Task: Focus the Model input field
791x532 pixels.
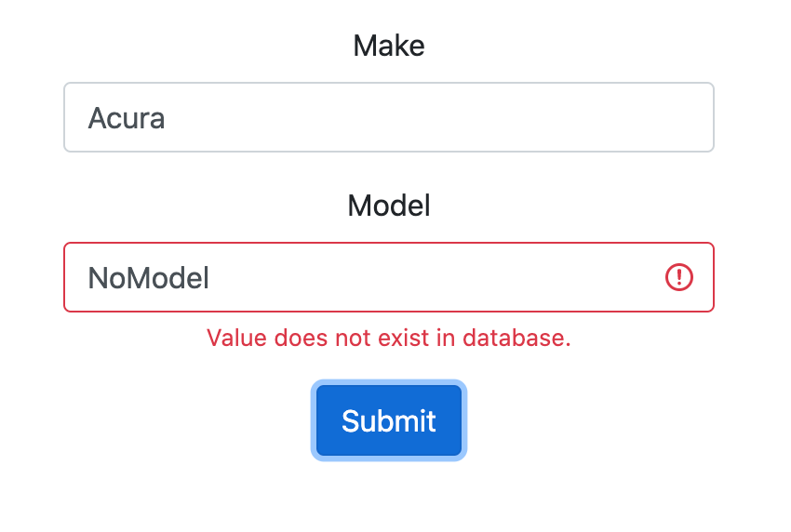Action: click(x=388, y=277)
